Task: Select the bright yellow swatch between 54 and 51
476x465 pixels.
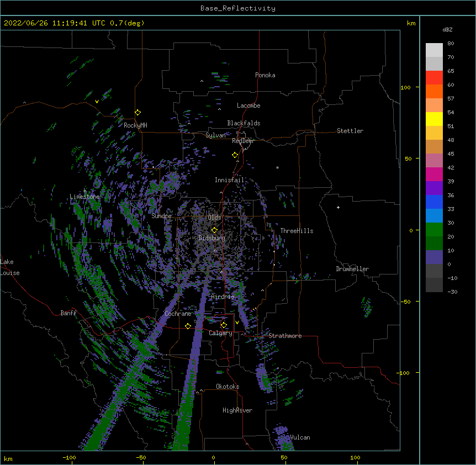Action: click(x=434, y=119)
